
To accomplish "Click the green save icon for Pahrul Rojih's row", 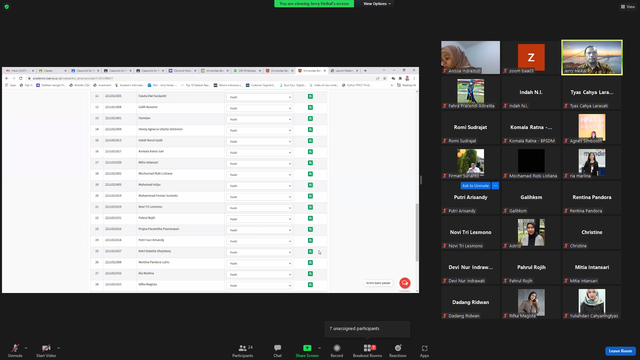I will 310,218.
